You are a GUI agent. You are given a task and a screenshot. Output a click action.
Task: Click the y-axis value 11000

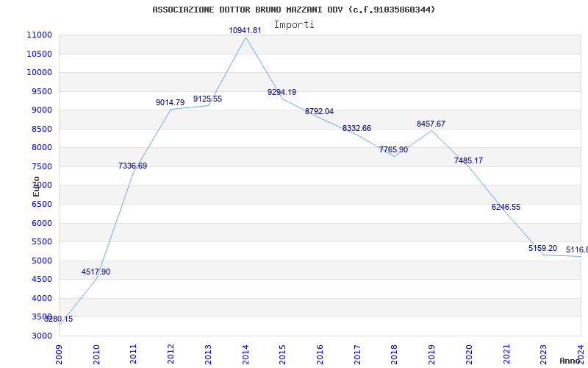[39, 35]
